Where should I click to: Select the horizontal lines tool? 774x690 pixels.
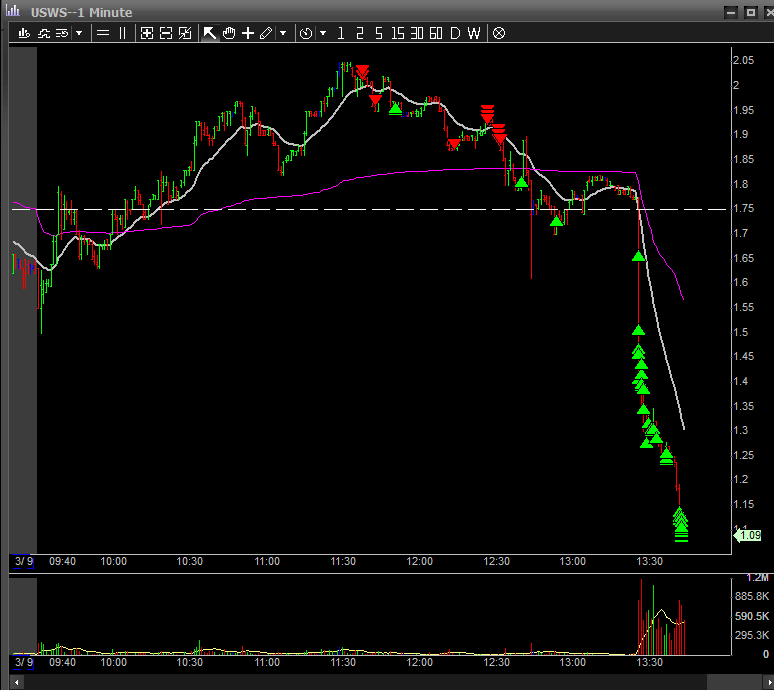tap(103, 33)
